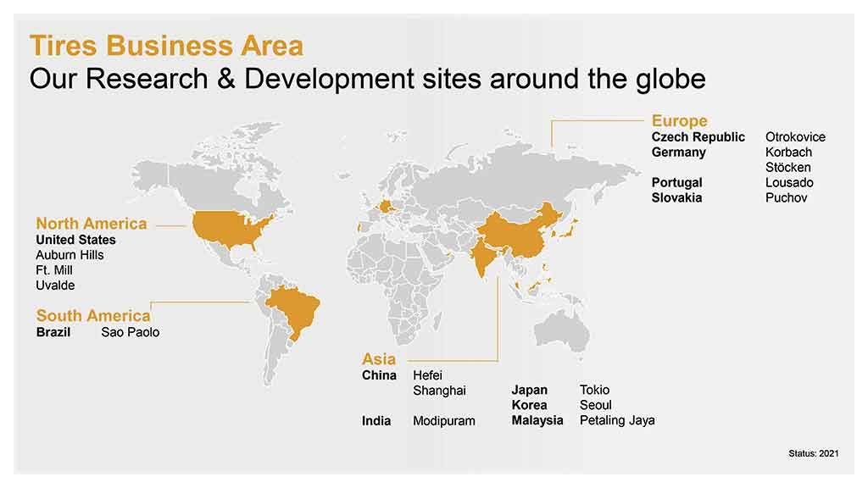Click the 'China' country label
Image resolution: width=868 pixels, height=488 pixels.
(x=379, y=375)
